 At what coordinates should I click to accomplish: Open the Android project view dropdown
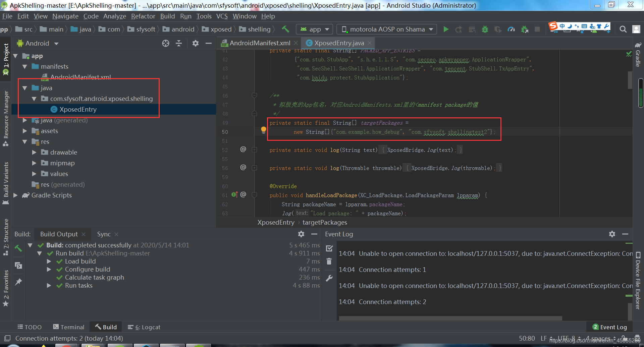tap(38, 43)
